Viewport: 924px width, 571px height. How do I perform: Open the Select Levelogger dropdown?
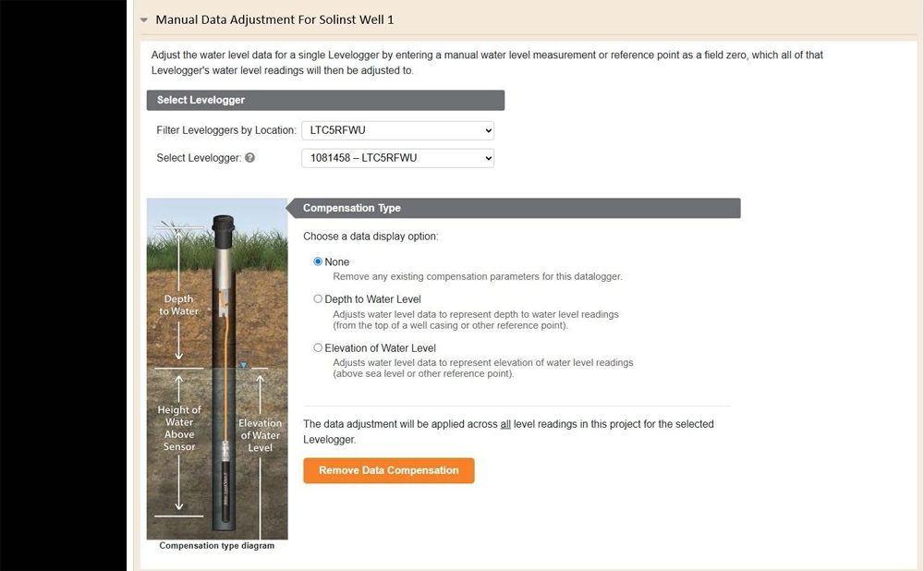[x=397, y=158]
